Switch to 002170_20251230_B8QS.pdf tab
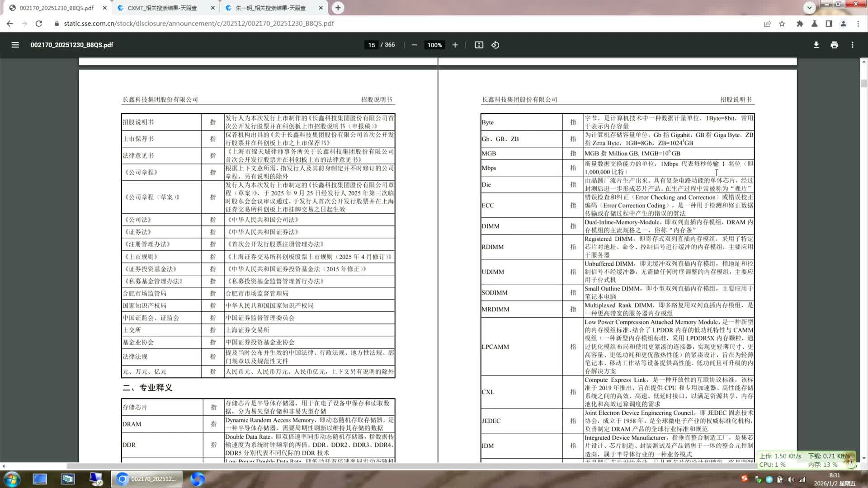 [57, 8]
